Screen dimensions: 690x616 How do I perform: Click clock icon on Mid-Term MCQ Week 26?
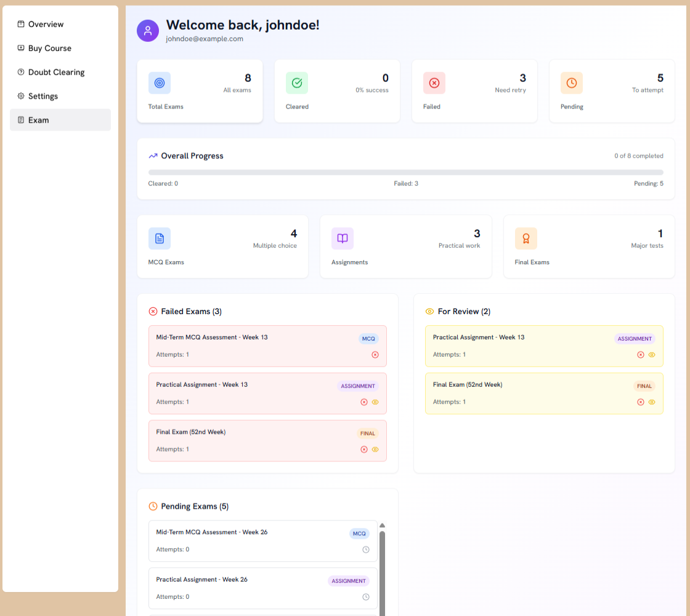coord(366,549)
